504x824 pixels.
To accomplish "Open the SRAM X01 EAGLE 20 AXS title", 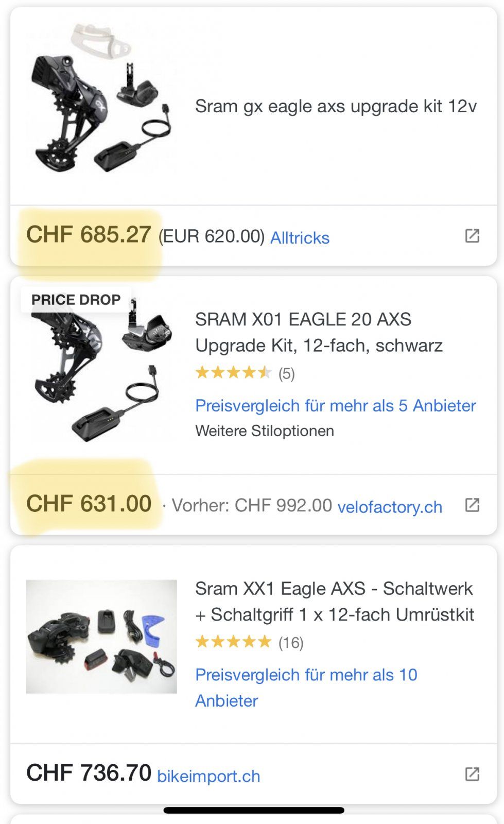I will [319, 332].
